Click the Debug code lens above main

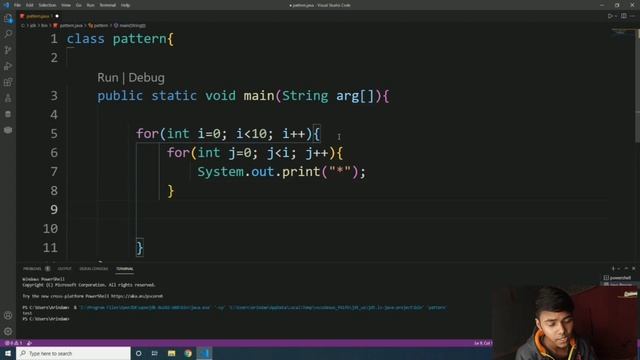pos(147,78)
